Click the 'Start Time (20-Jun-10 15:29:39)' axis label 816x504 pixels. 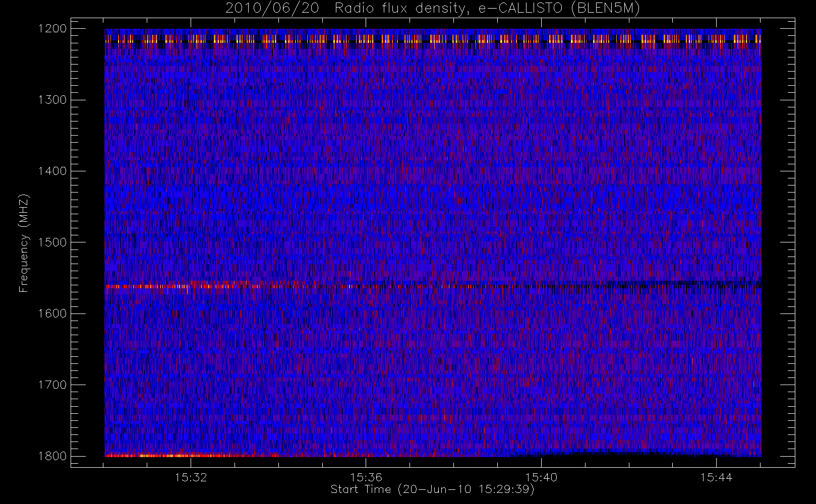432,489
